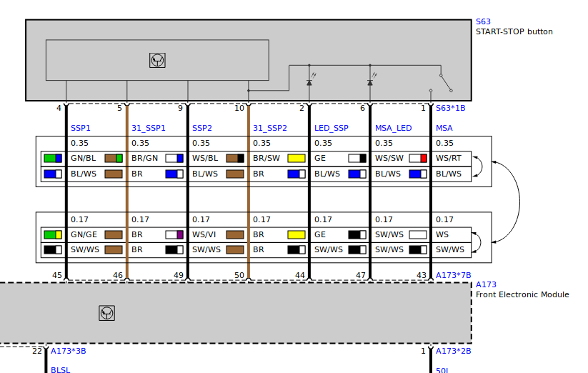Screen dimensions: 588x373
Task: Click the transistor symbol inside the START-STOP button box
Action: coord(157,61)
